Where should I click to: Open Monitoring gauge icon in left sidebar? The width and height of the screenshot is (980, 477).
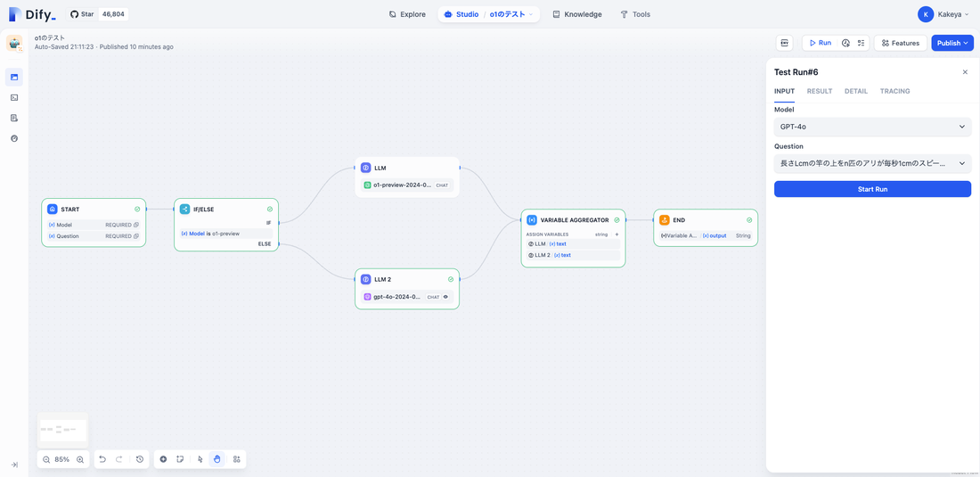pos(14,138)
